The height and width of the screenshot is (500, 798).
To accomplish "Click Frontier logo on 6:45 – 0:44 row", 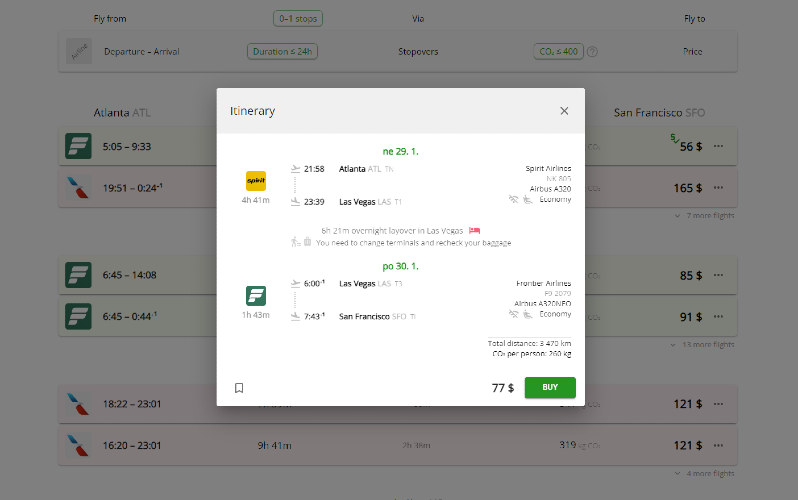I will click(78, 317).
